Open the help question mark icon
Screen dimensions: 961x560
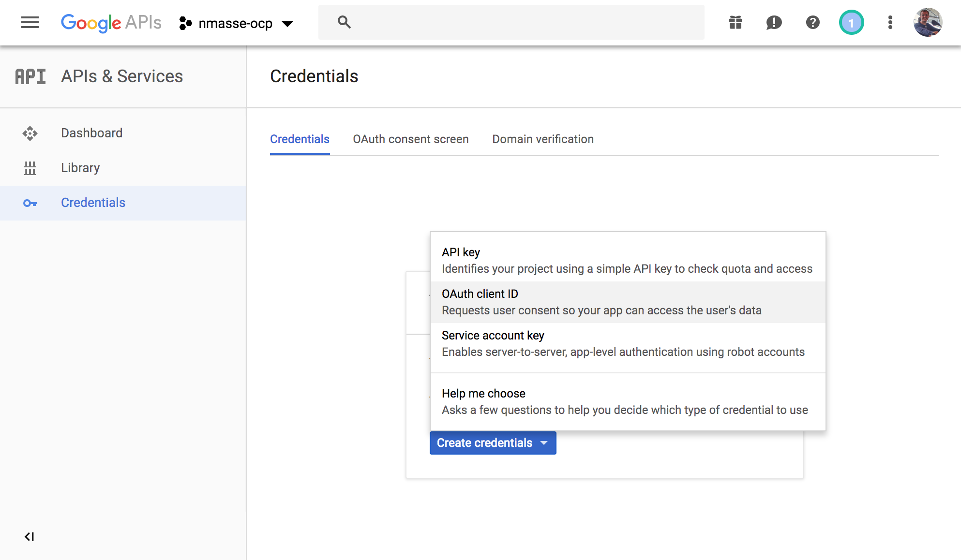[812, 22]
